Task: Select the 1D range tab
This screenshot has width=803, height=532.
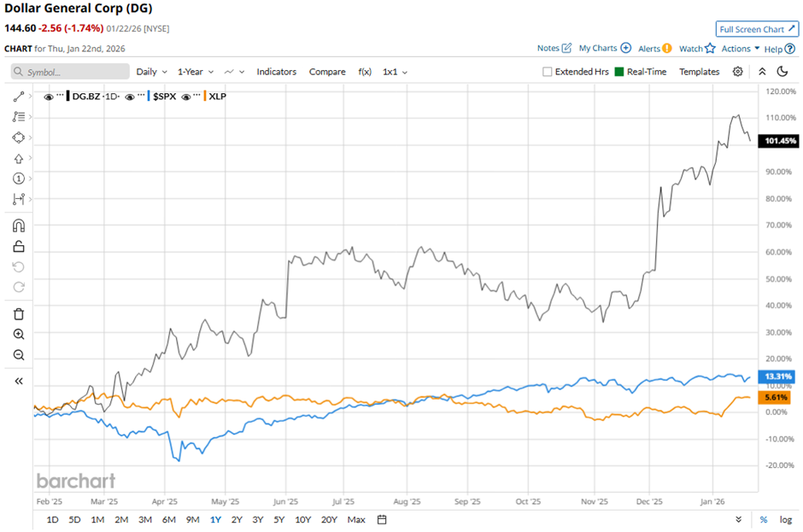Action: 52,520
